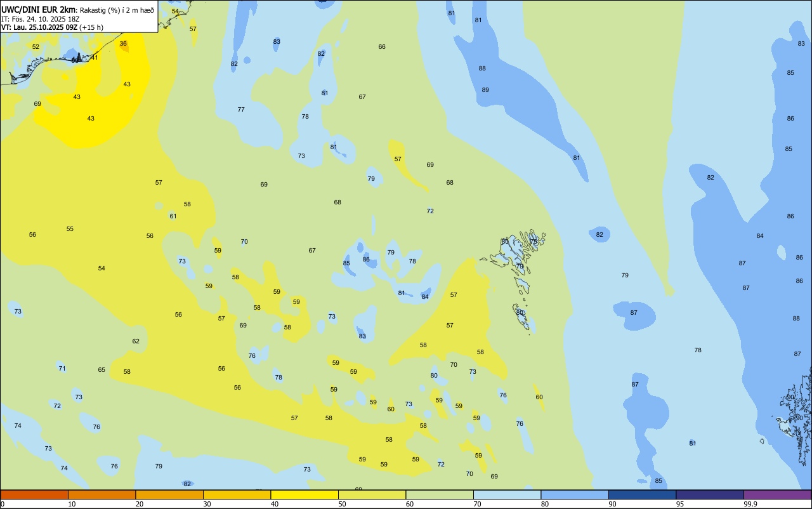Viewport: 812px width, 509px height.
Task: Click the map value 62
Action: point(136,341)
